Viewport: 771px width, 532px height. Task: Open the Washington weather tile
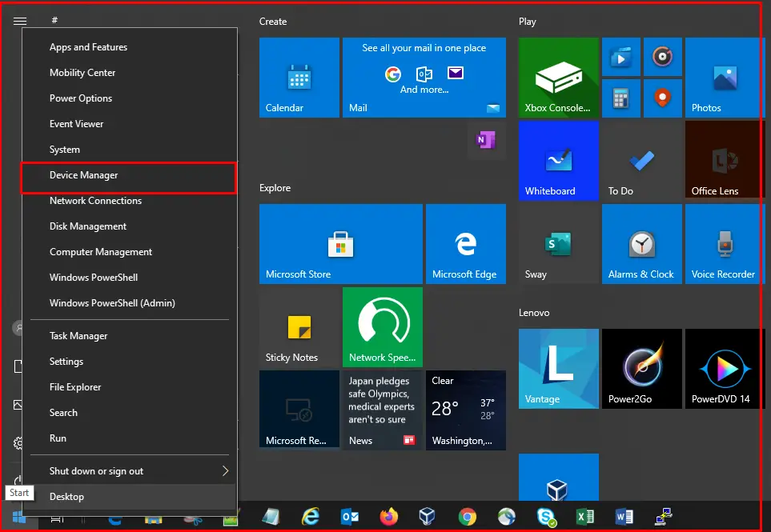pyautogui.click(x=466, y=410)
